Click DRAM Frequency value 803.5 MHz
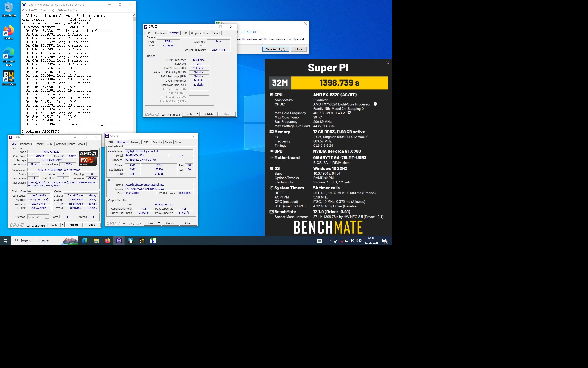This screenshot has height=368, width=588. pyautogui.click(x=199, y=60)
